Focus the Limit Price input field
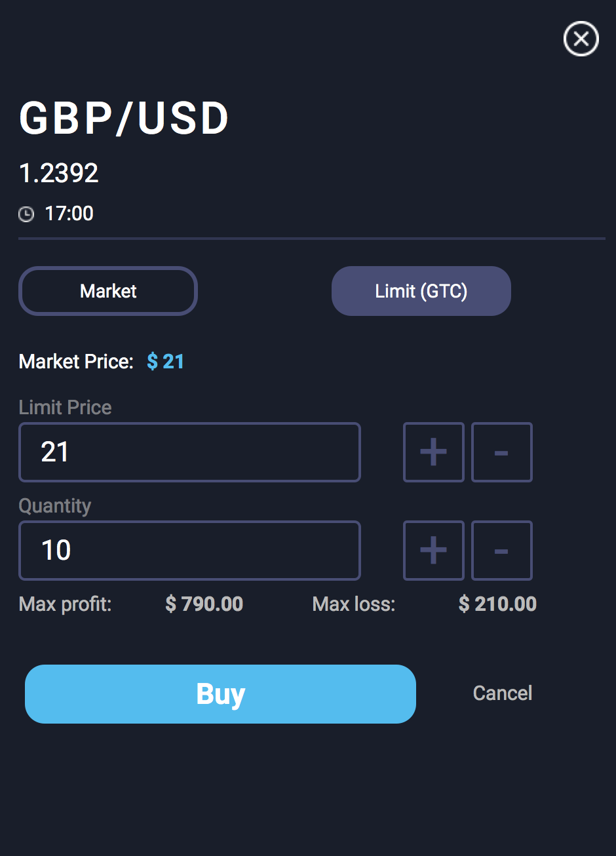The height and width of the screenshot is (856, 616). pyautogui.click(x=189, y=452)
